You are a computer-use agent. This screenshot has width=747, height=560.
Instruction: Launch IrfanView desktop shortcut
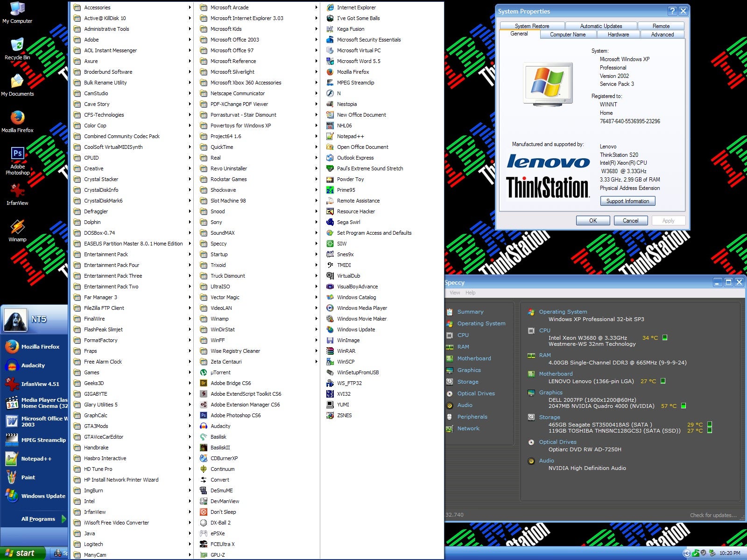(x=17, y=195)
